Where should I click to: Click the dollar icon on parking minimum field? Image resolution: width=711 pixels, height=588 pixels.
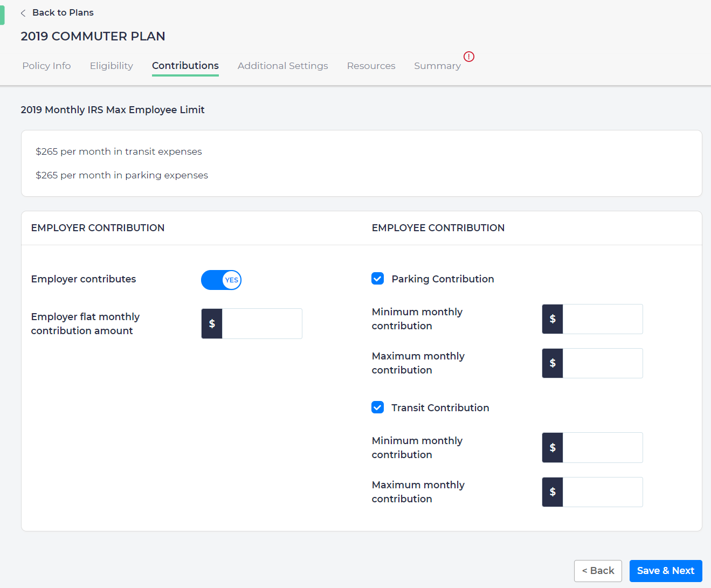(552, 319)
